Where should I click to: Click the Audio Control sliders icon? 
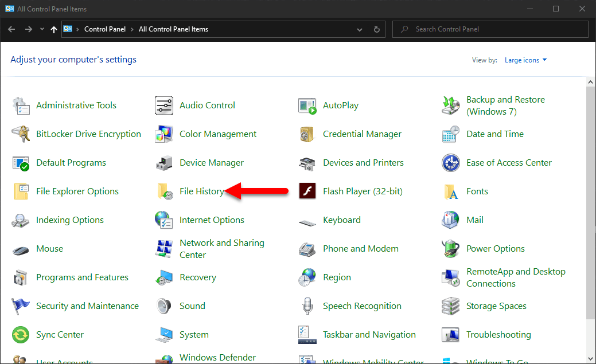click(x=164, y=105)
